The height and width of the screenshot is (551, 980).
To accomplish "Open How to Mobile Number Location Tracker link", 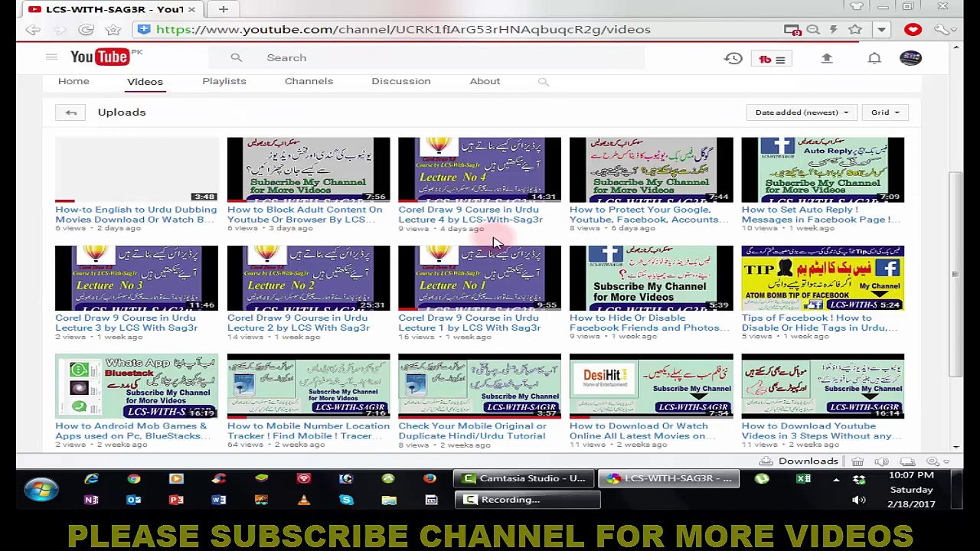I will (308, 431).
